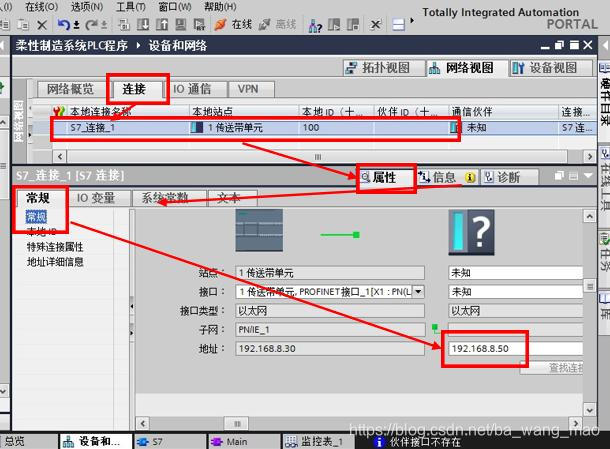Click the 本地站点 column header
This screenshot has width=610, height=449.
pos(244,112)
